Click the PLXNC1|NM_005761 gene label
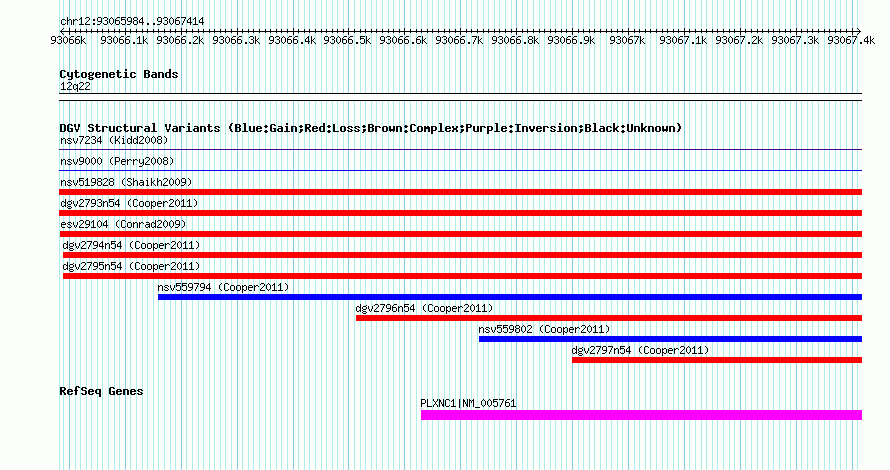The width and height of the screenshot is (890, 470). [468, 403]
